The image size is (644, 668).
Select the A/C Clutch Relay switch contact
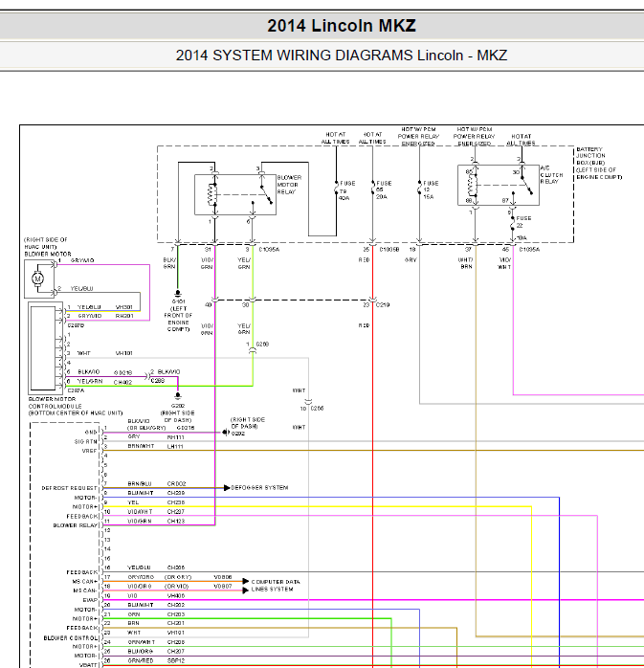525,183
